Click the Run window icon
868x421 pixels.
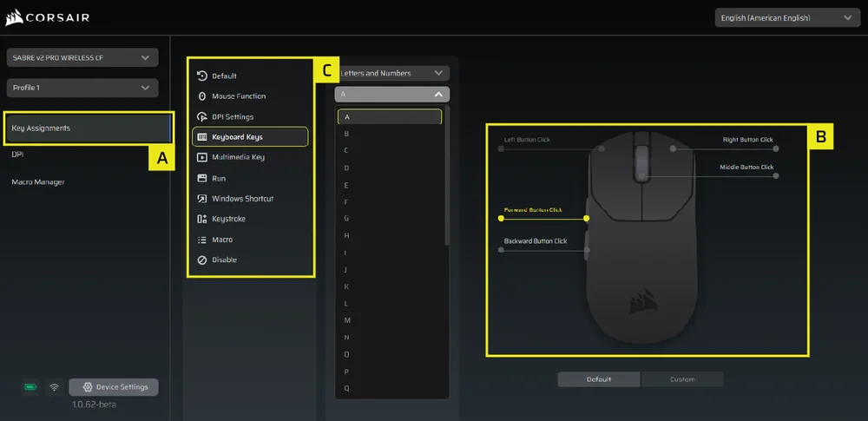click(x=202, y=178)
